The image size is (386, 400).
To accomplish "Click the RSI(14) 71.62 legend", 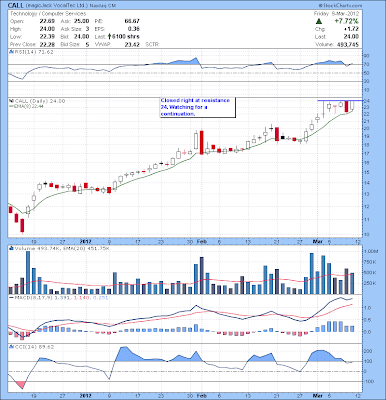I will click(33, 52).
